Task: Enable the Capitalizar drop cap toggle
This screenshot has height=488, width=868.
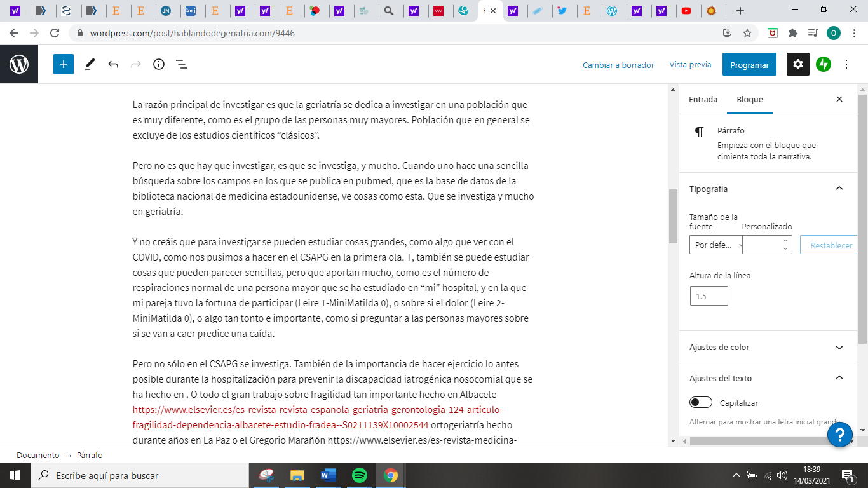Action: (702, 403)
